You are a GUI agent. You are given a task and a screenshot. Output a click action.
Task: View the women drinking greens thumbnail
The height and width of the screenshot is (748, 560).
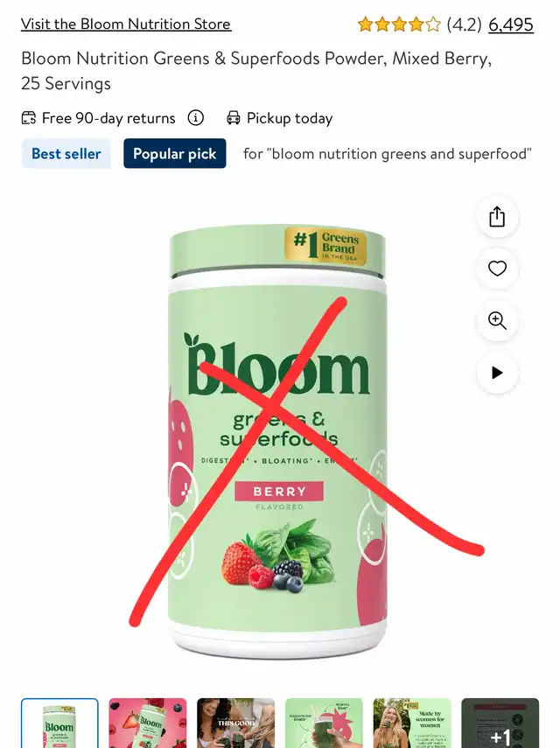pyautogui.click(x=235, y=724)
